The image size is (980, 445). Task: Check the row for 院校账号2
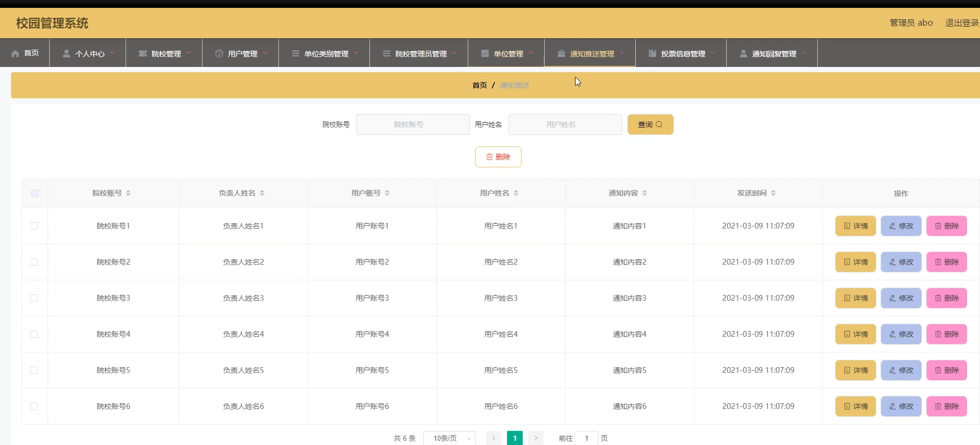click(34, 262)
